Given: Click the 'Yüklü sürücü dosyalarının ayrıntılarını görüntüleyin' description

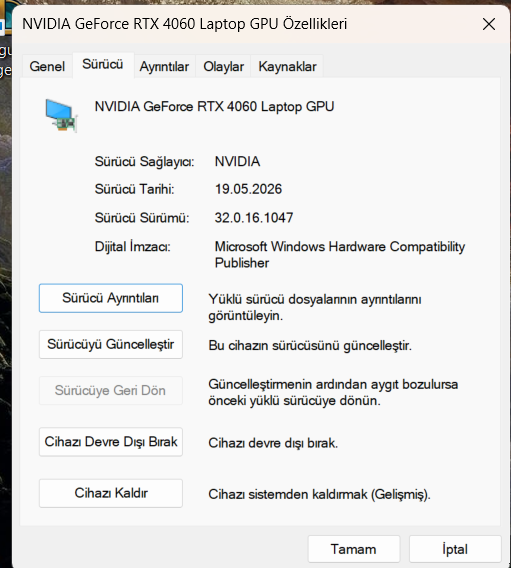Looking at the screenshot, I should coord(315,308).
